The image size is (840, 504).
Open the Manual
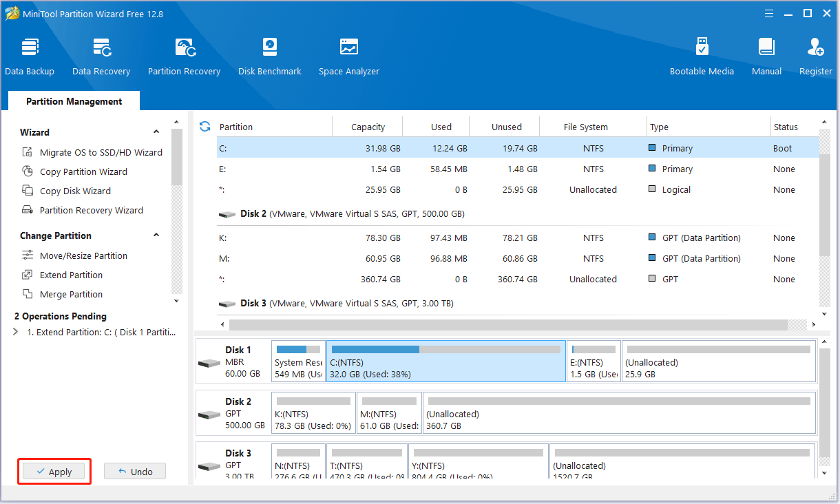(x=766, y=57)
